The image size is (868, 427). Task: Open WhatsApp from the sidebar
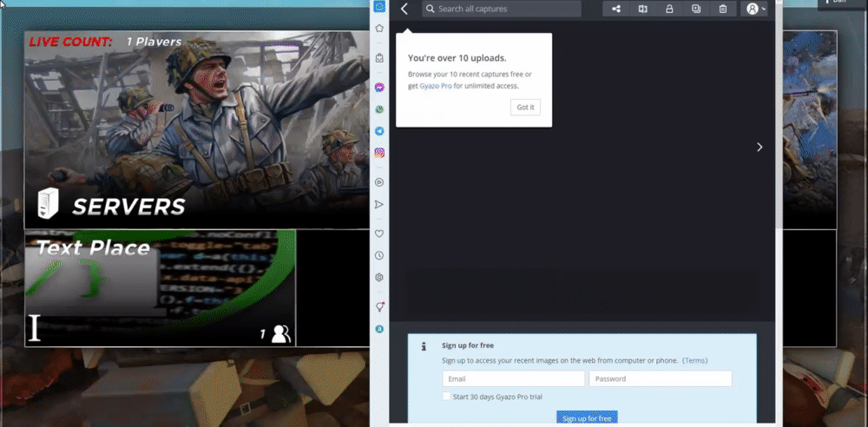[379, 109]
